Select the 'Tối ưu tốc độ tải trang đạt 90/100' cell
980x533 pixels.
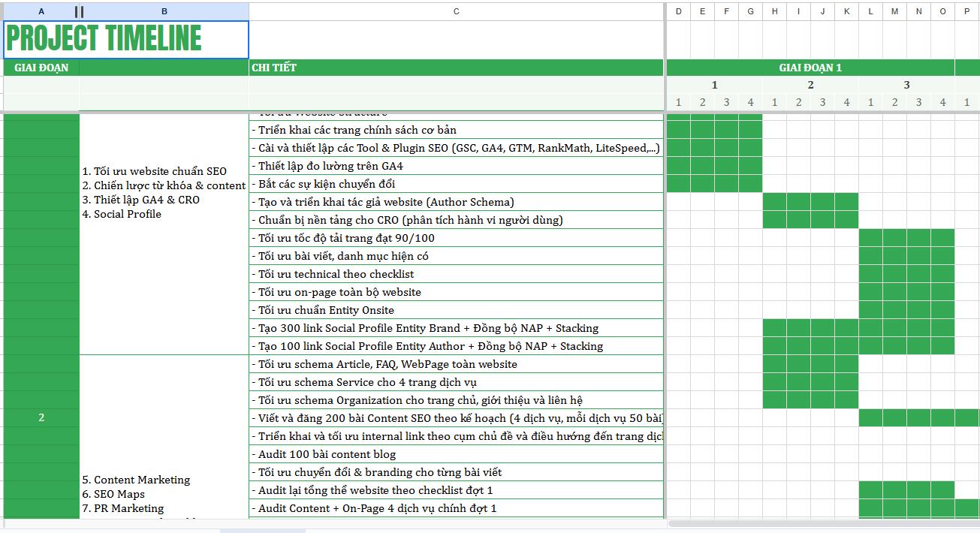457,238
